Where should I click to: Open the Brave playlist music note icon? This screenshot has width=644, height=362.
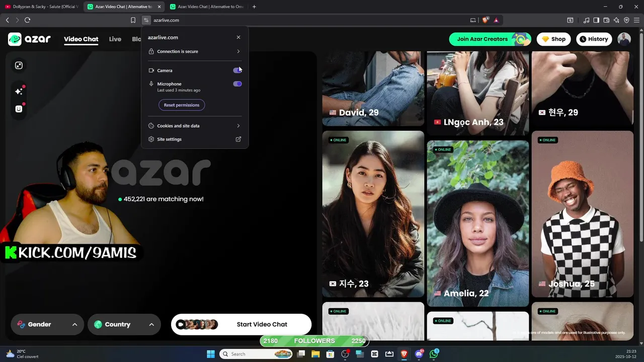(586, 20)
